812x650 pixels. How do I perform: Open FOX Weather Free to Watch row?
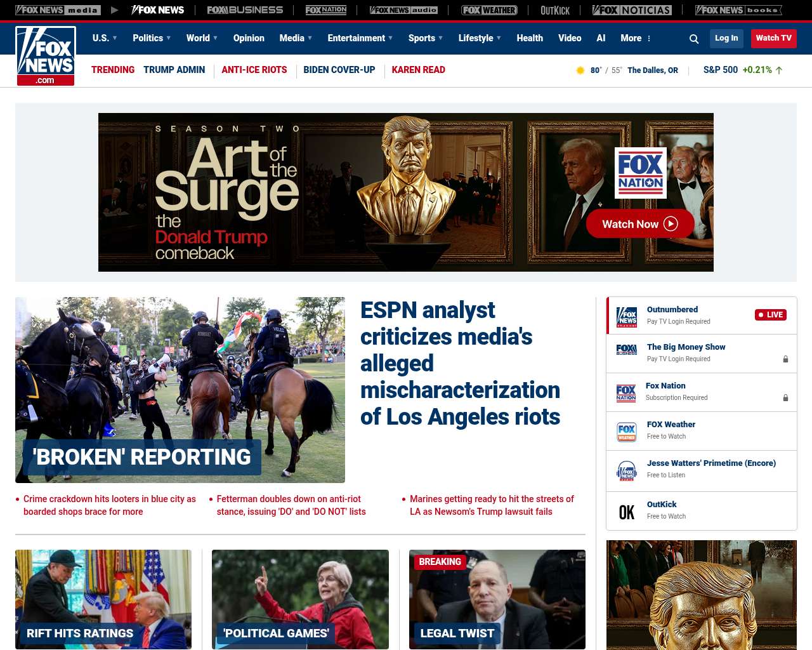(702, 431)
